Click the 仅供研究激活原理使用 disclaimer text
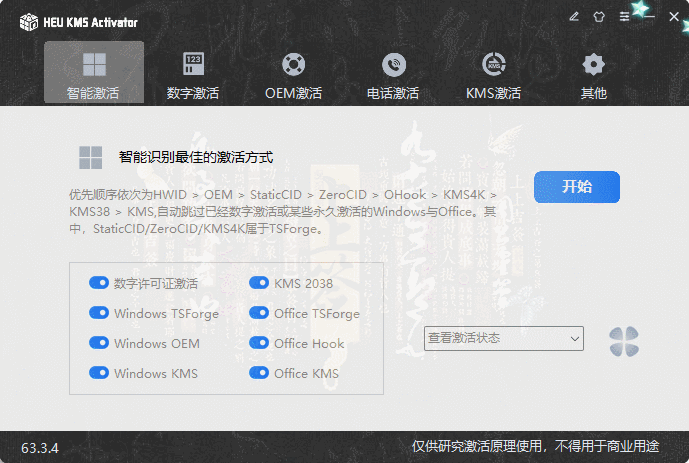689x463 pixels. click(535, 446)
